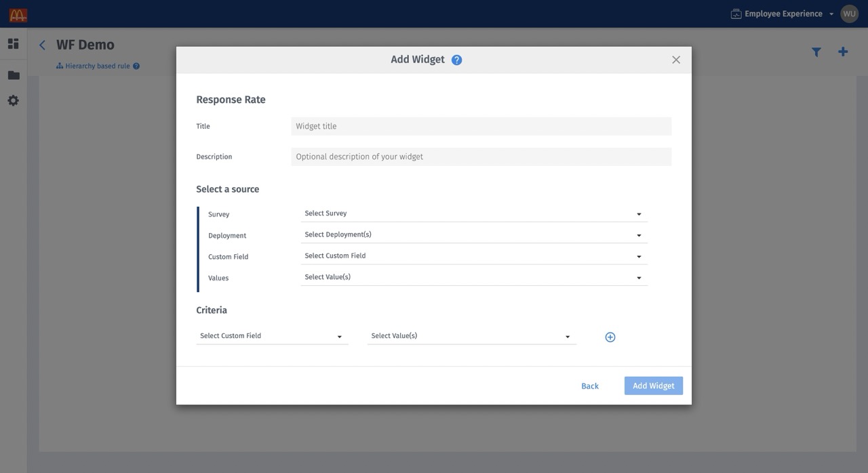Click the McDonald's logo in the top bar
Screen dimensions: 868x473
click(17, 14)
